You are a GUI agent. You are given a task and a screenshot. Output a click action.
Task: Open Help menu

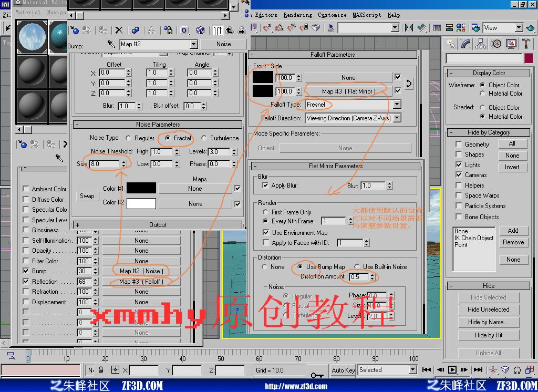tap(394, 15)
